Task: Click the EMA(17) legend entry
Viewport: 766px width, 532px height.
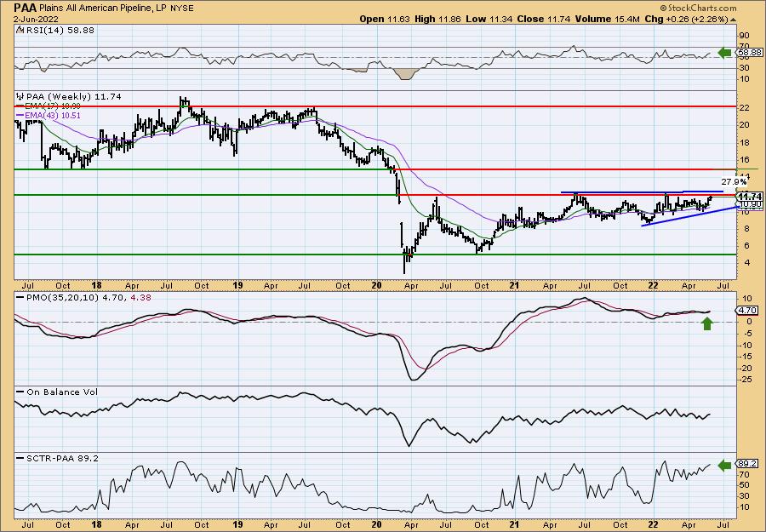Action: coord(49,106)
